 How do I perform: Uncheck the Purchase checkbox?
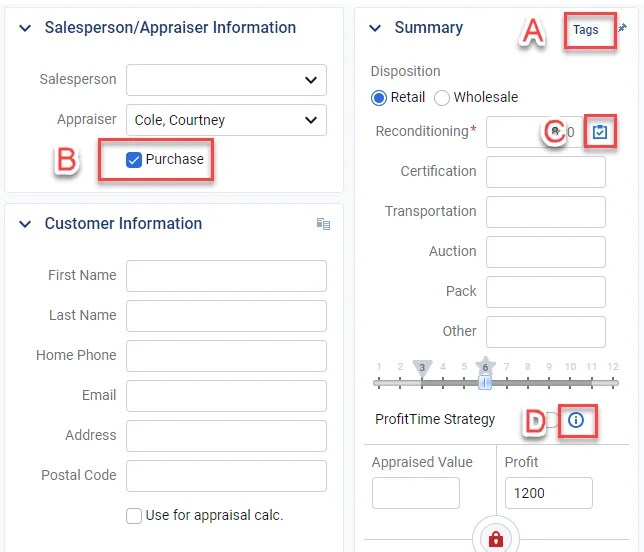[x=135, y=160]
